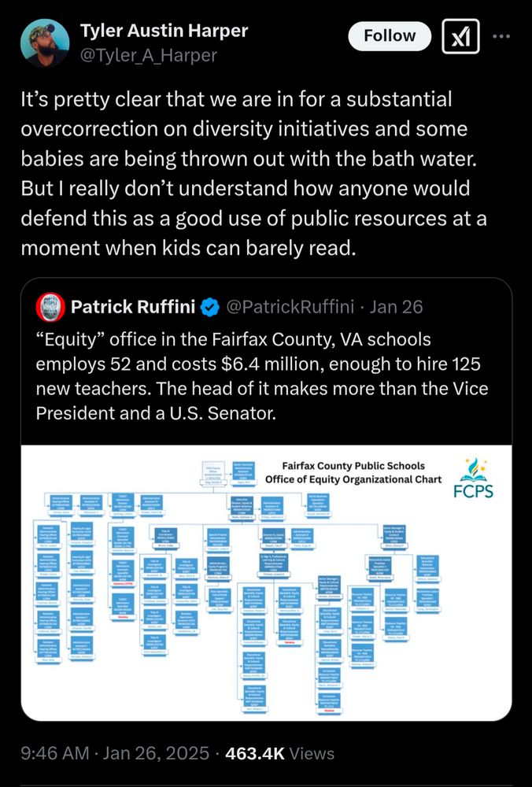Click the quoted tweet's Jan 26 date
This screenshot has width=532, height=787.
pos(396,307)
